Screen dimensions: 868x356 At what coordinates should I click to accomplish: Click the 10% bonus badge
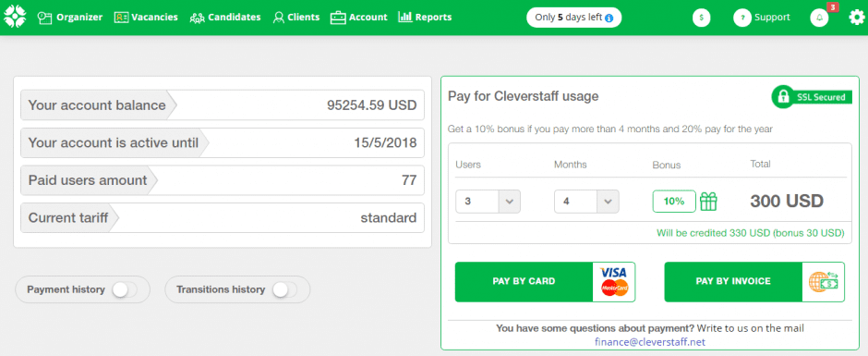(674, 202)
